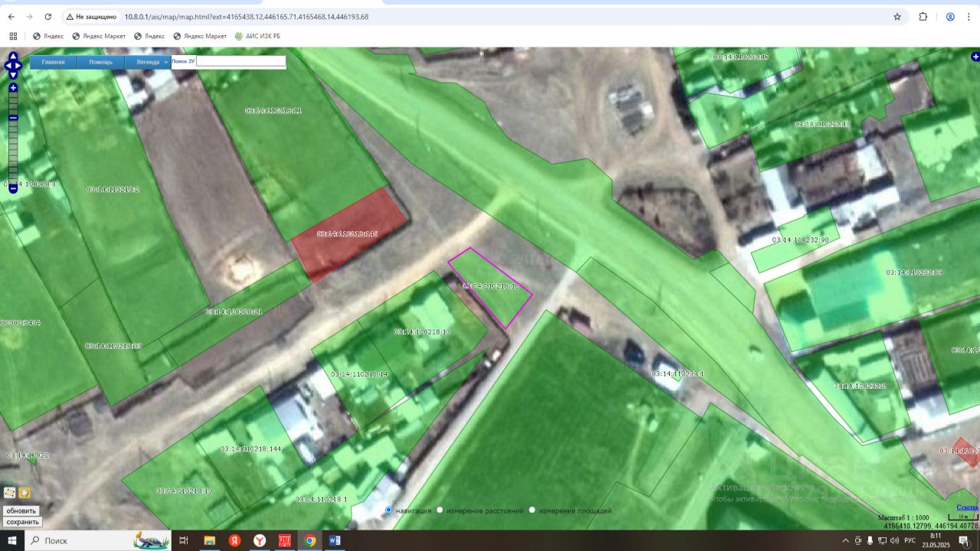Image resolution: width=980 pixels, height=551 pixels.
Task: Open the first Яндекс bookmark
Action: coord(48,36)
